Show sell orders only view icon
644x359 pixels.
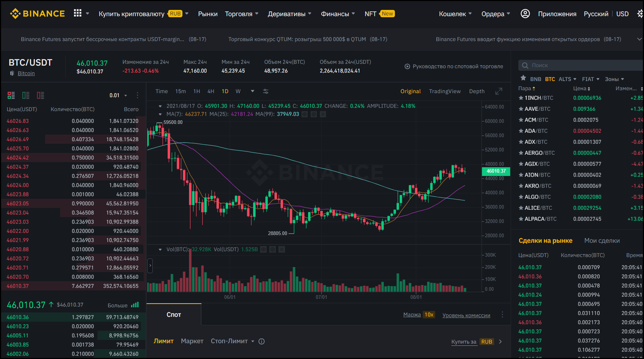pyautogui.click(x=40, y=95)
